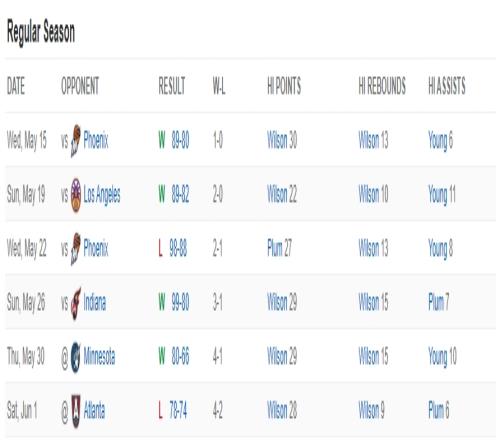This screenshot has width=500, height=440.
Task: Click the HI REBOUNDS column header
Action: (x=382, y=86)
